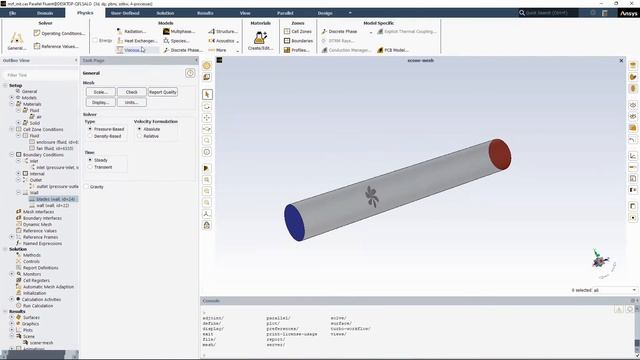Collapse the Boundary Conditions node
The height and width of the screenshot is (360, 640).
(12, 155)
